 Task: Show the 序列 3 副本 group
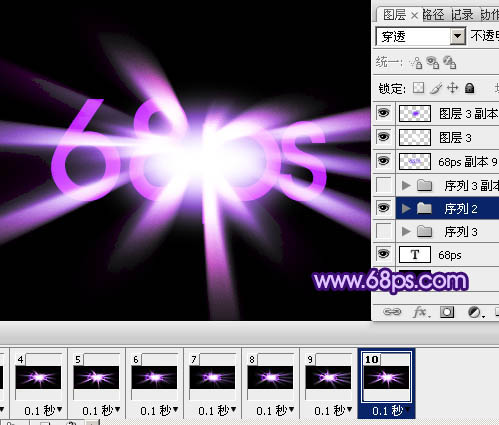tap(384, 184)
